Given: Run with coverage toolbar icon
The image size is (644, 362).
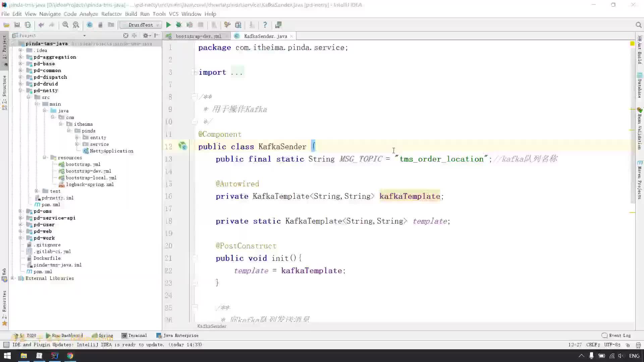Looking at the screenshot, I should point(190,25).
